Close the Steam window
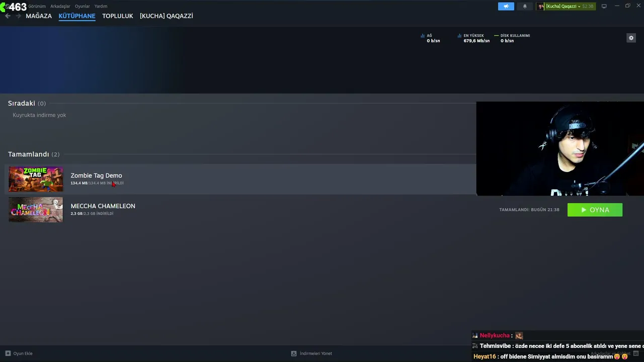This screenshot has width=644, height=362. click(x=638, y=6)
